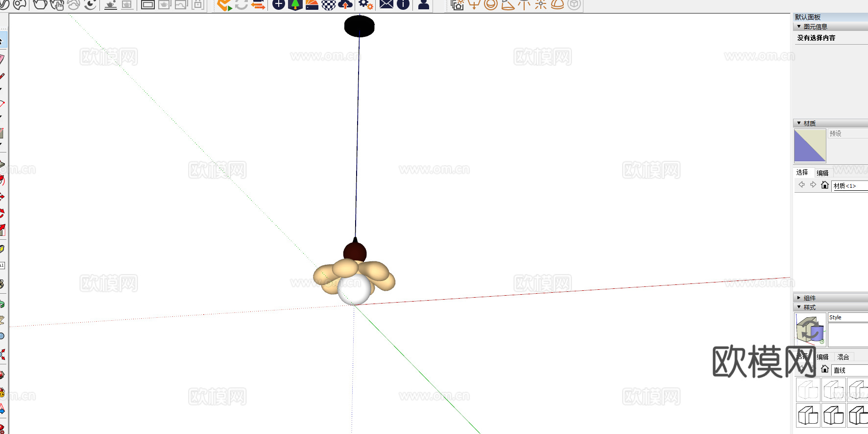Expand the 组件 panel section
The height and width of the screenshot is (434, 868).
pos(799,298)
